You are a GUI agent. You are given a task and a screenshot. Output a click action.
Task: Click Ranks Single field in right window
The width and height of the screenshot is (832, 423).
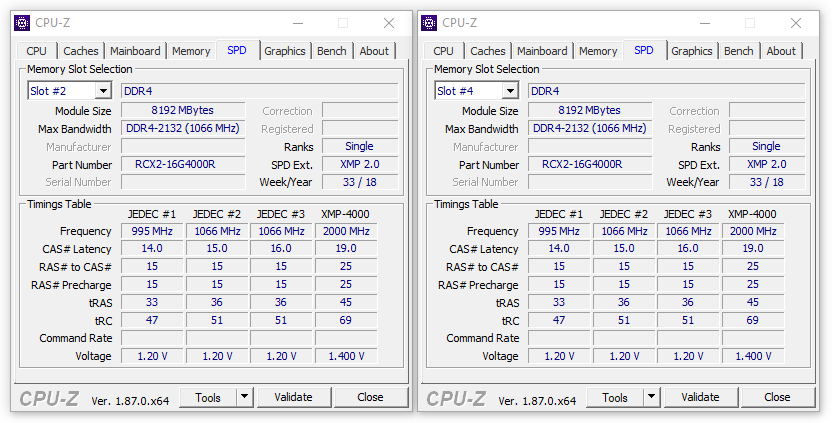[767, 146]
